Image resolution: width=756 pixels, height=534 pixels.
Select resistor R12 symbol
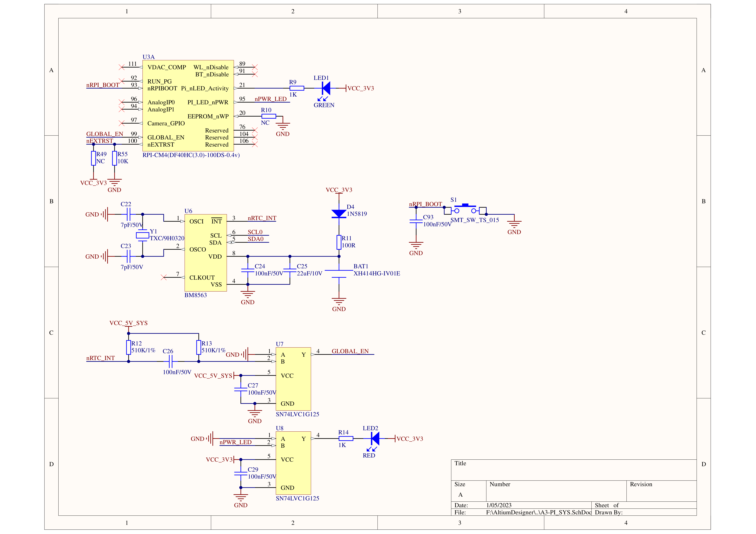click(128, 347)
